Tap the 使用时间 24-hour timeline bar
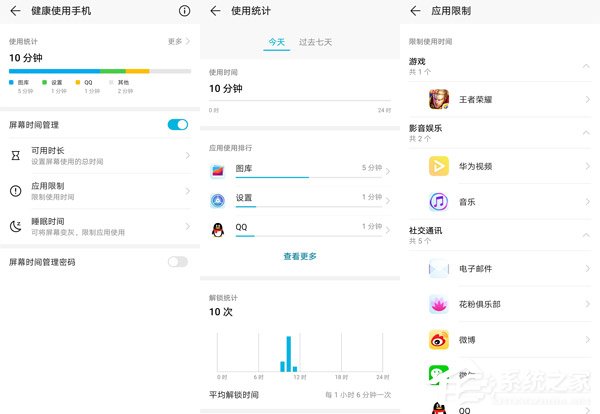 coord(300,101)
